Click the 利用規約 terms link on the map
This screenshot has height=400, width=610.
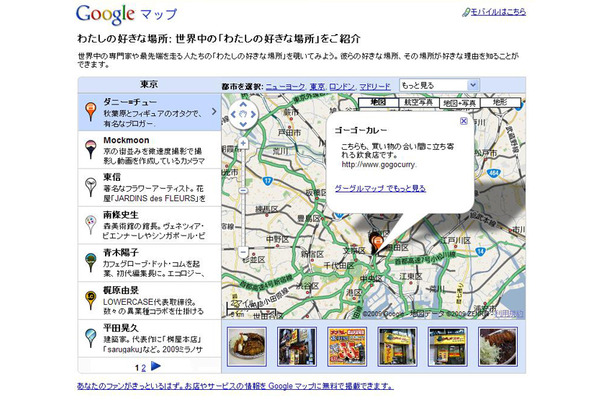[x=509, y=313]
